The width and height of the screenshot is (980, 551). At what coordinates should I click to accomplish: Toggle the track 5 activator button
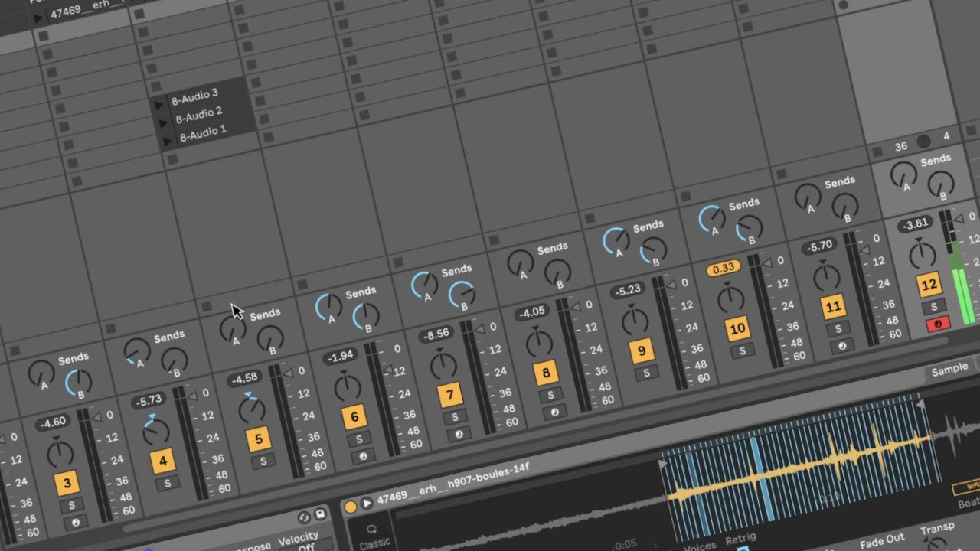point(259,439)
